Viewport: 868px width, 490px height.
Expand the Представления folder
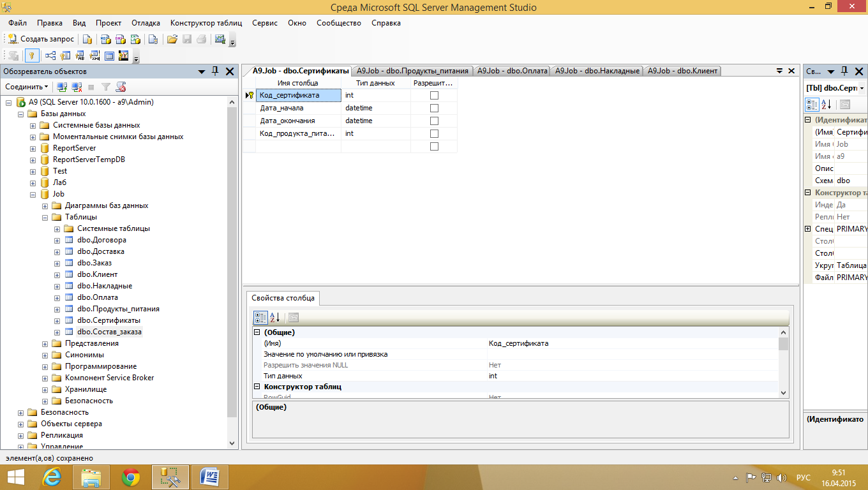(45, 343)
